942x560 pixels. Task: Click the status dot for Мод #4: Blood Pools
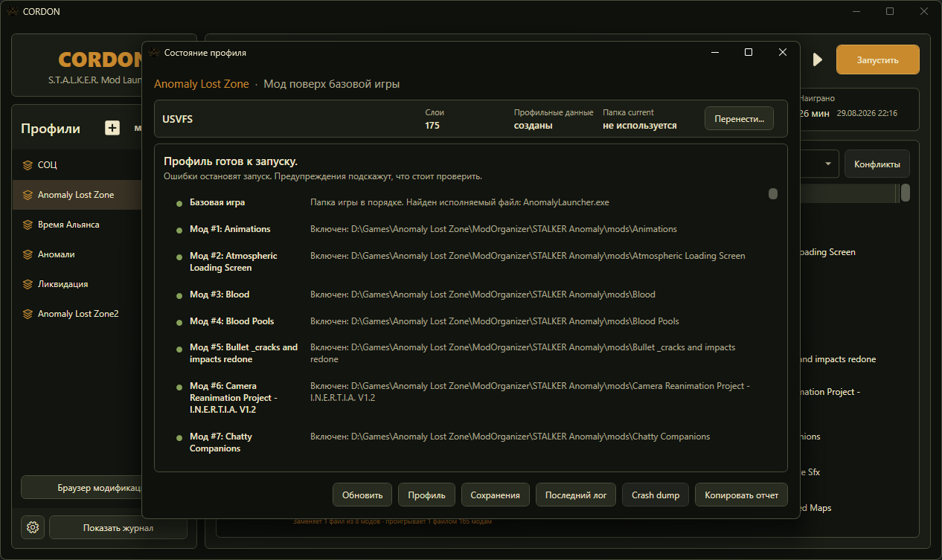tap(179, 322)
